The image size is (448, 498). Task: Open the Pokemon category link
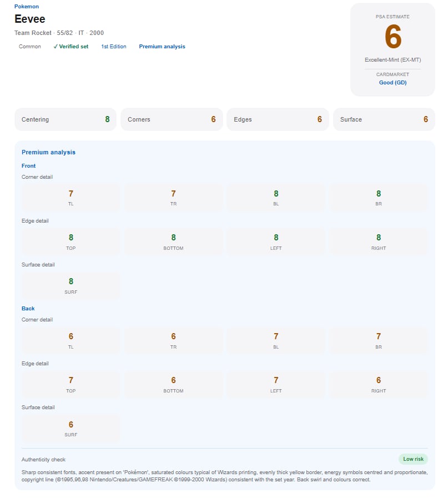pyautogui.click(x=26, y=6)
